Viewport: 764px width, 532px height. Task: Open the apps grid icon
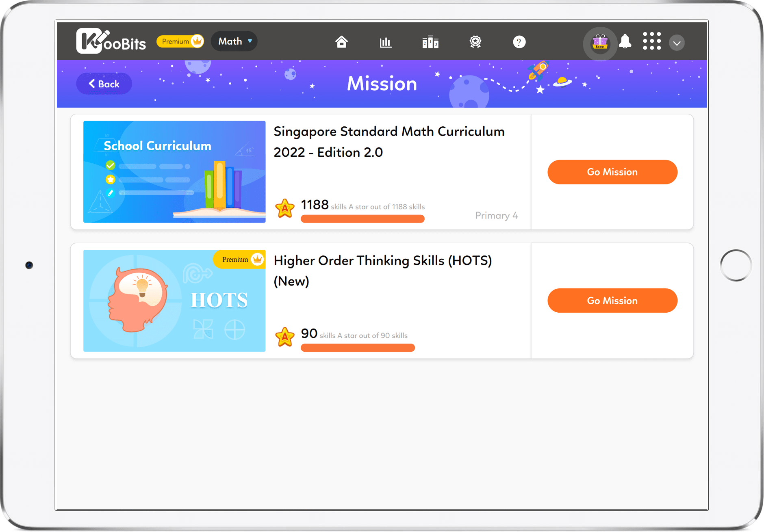click(651, 42)
